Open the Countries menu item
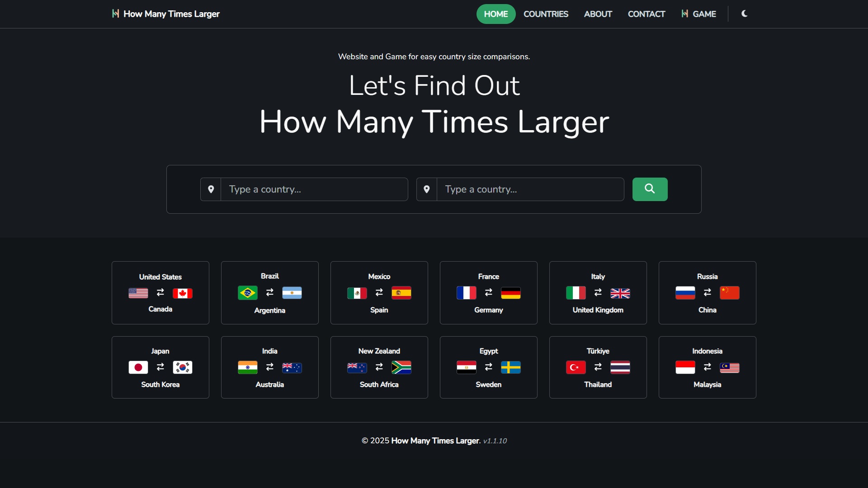Screen dimensions: 868x488 tap(546, 14)
